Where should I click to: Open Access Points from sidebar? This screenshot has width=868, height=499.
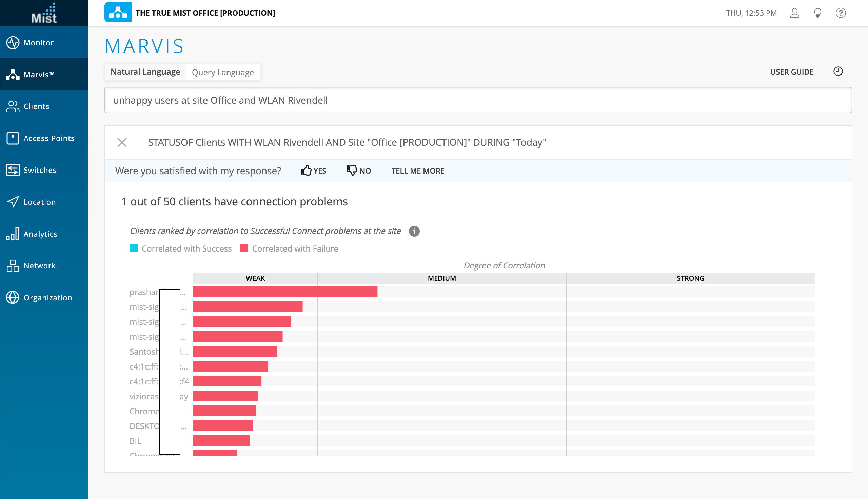tap(49, 138)
